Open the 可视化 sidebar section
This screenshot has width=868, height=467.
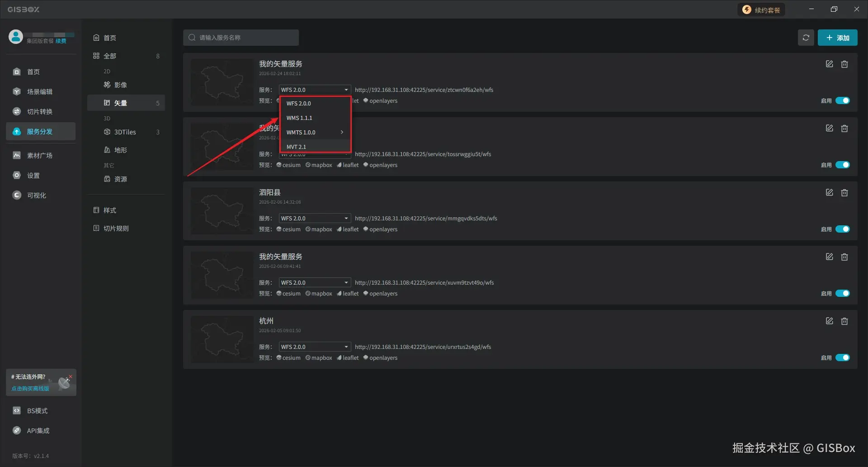click(36, 195)
